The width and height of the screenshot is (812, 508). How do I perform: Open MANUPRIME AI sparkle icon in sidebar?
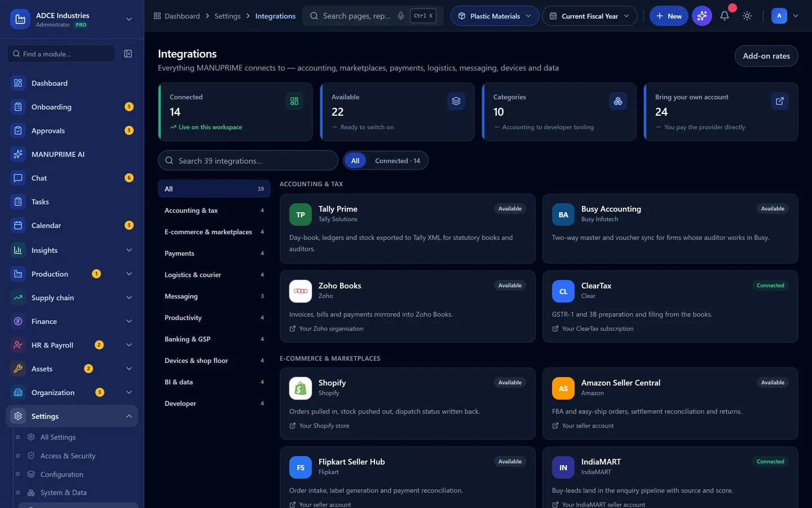click(18, 154)
